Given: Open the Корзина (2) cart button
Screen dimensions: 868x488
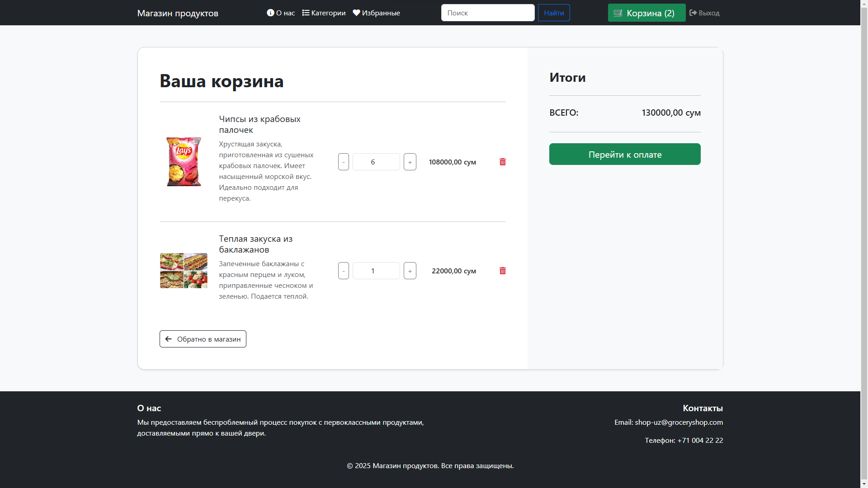Looking at the screenshot, I should [646, 13].
